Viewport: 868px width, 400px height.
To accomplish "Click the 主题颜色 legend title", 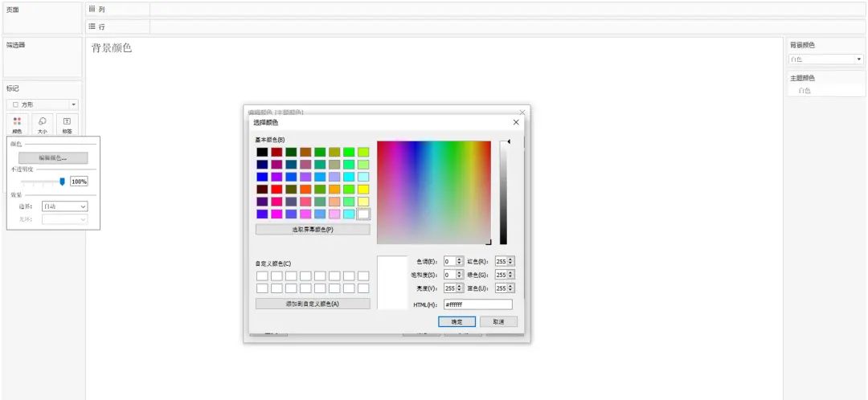I will coord(803,78).
